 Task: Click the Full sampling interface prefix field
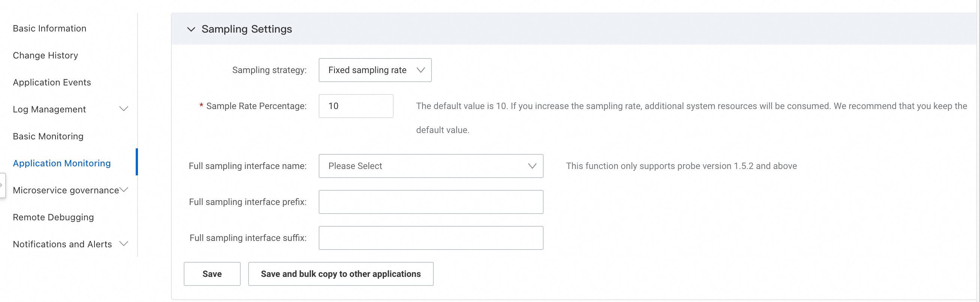point(431,202)
